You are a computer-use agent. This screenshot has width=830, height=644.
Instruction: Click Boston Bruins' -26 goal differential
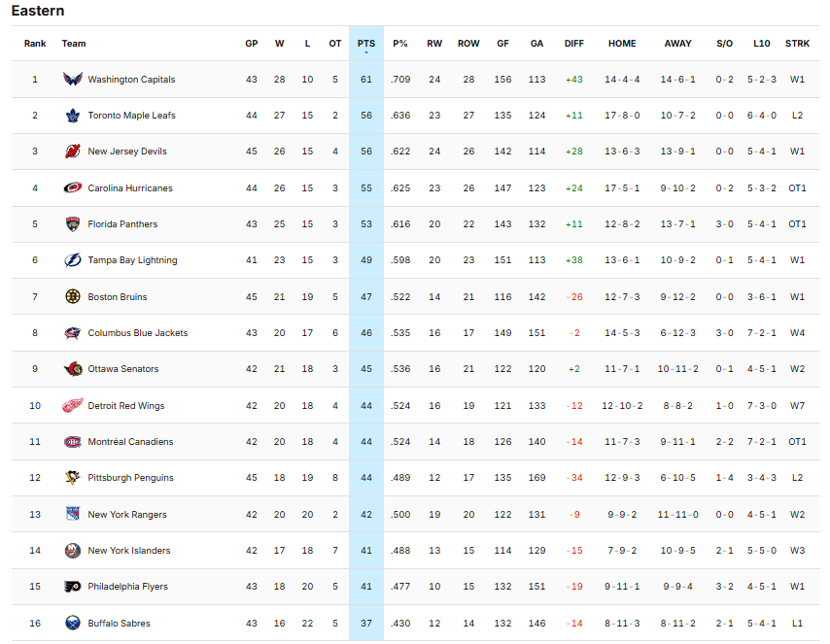pyautogui.click(x=574, y=297)
